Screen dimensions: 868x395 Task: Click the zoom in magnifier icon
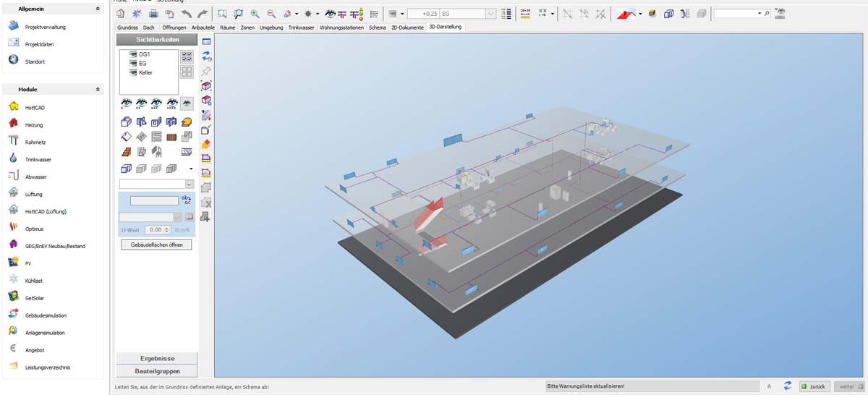coord(255,14)
